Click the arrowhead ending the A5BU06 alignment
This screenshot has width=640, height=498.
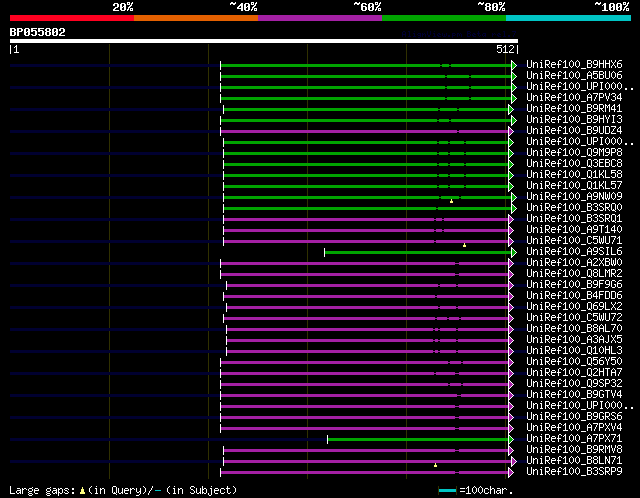pos(514,76)
